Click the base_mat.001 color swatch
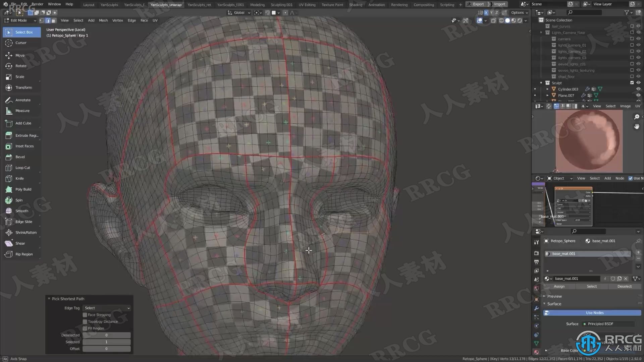644x362 pixels. tap(547, 253)
